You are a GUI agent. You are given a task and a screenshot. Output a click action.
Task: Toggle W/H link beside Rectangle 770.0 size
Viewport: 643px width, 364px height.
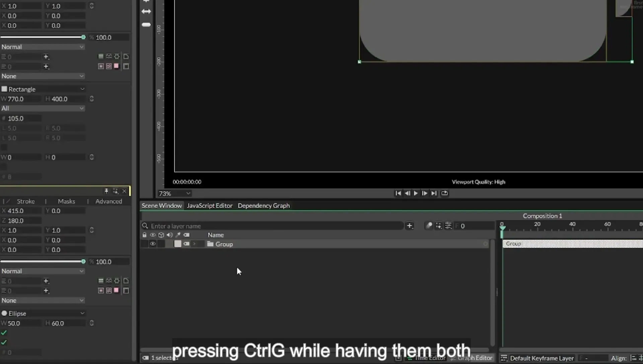[x=91, y=99]
